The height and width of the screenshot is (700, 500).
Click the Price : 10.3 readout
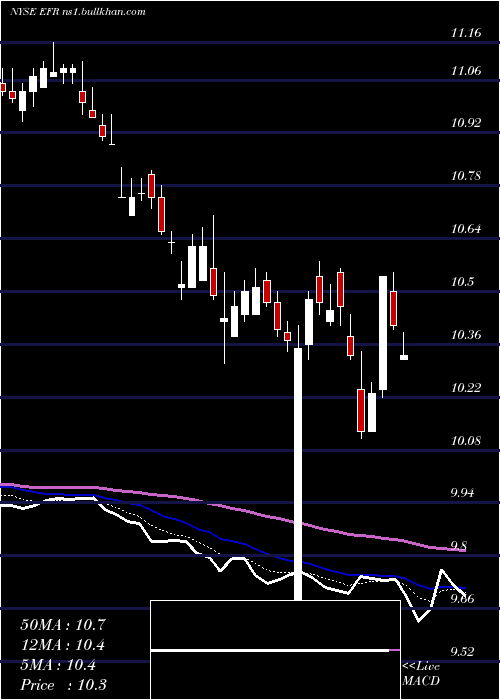pyautogui.click(x=63, y=685)
